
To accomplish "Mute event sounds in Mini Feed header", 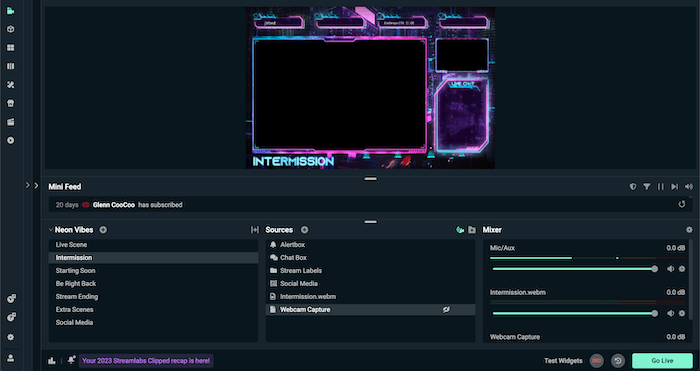I will [x=689, y=187].
